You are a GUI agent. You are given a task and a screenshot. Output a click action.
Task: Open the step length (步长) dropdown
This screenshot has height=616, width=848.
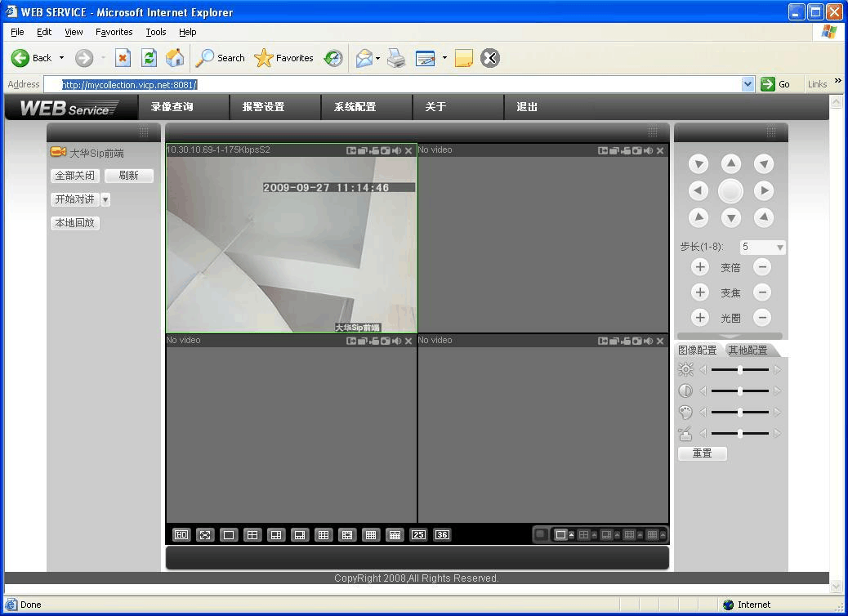point(779,247)
